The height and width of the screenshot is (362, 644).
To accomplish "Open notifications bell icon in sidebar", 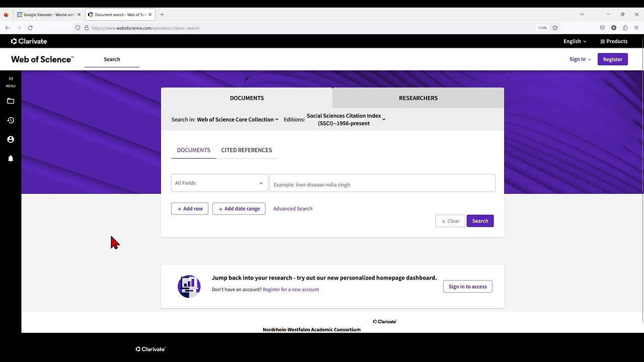I will pyautogui.click(x=11, y=158).
